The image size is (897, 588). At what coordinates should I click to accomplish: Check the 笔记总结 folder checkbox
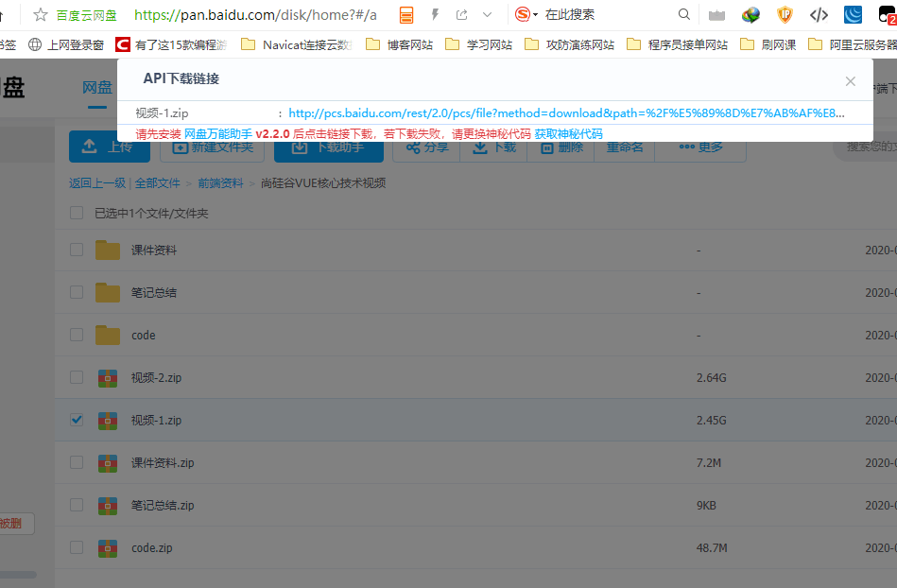(76, 292)
